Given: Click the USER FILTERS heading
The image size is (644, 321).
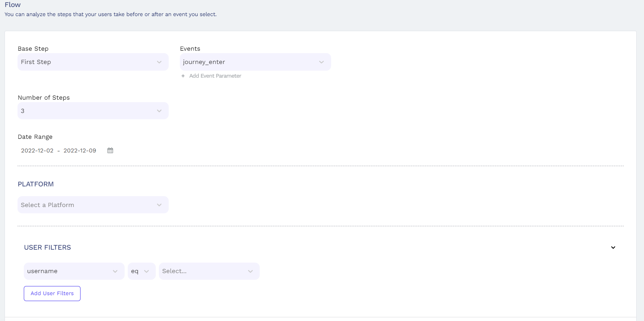Looking at the screenshot, I should click(48, 248).
